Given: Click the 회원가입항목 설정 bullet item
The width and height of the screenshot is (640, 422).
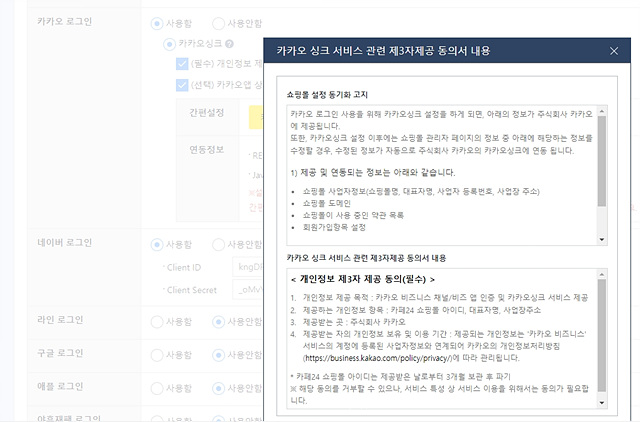Looking at the screenshot, I should pyautogui.click(x=334, y=227).
